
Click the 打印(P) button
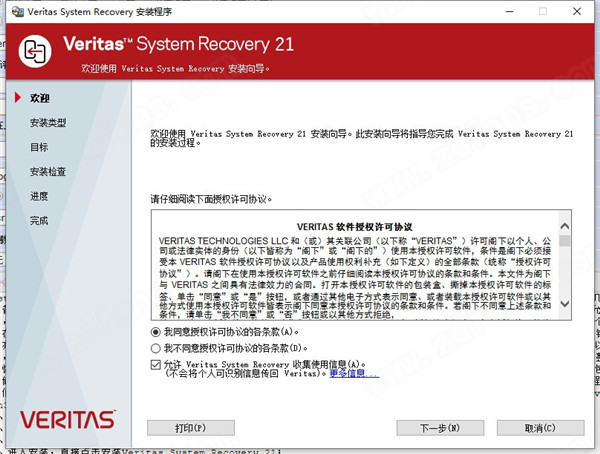click(191, 428)
